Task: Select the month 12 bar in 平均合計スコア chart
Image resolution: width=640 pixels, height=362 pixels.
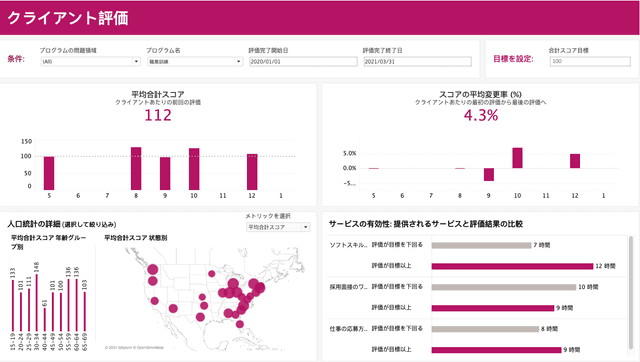Action: pyautogui.click(x=252, y=172)
